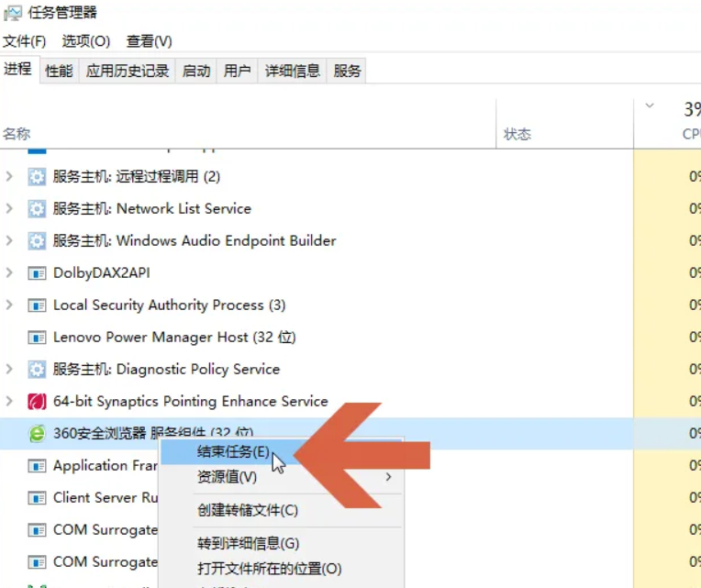Click the Client Server Runtime process icon
This screenshot has width=701, height=588.
37,498
